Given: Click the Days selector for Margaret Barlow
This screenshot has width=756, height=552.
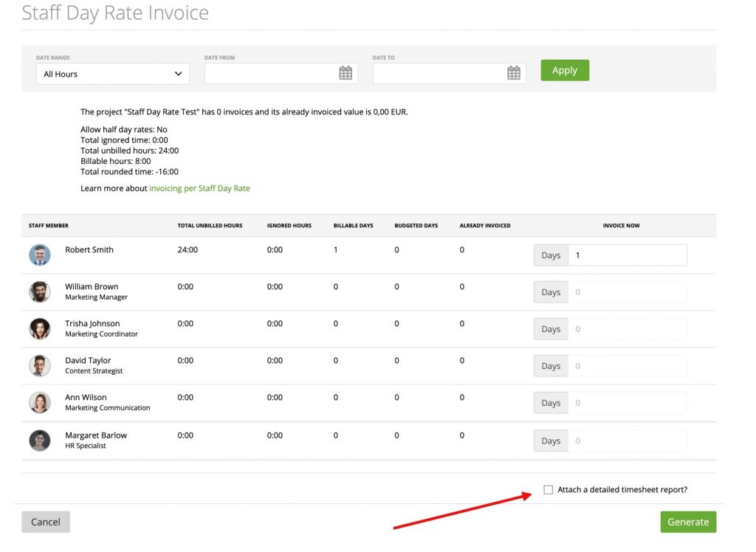Looking at the screenshot, I should 550,440.
